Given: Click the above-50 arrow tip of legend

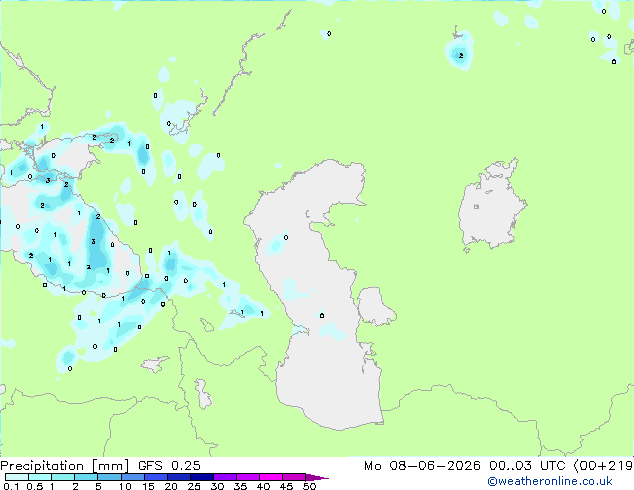Looking at the screenshot, I should [317, 477].
